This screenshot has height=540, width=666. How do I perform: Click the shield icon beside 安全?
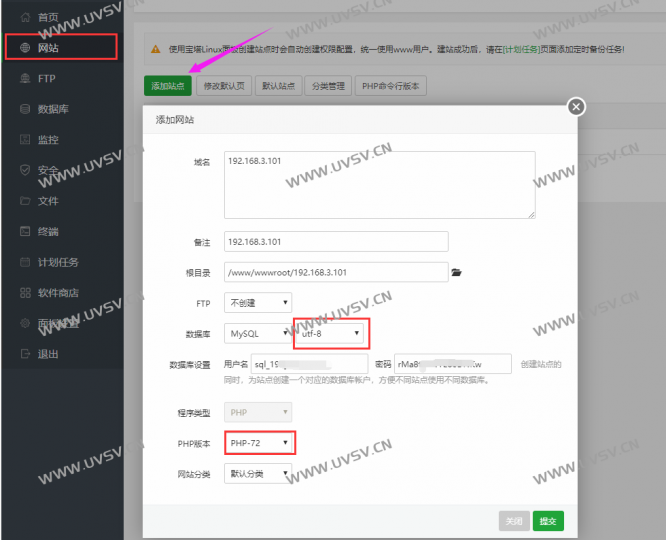(x=25, y=170)
